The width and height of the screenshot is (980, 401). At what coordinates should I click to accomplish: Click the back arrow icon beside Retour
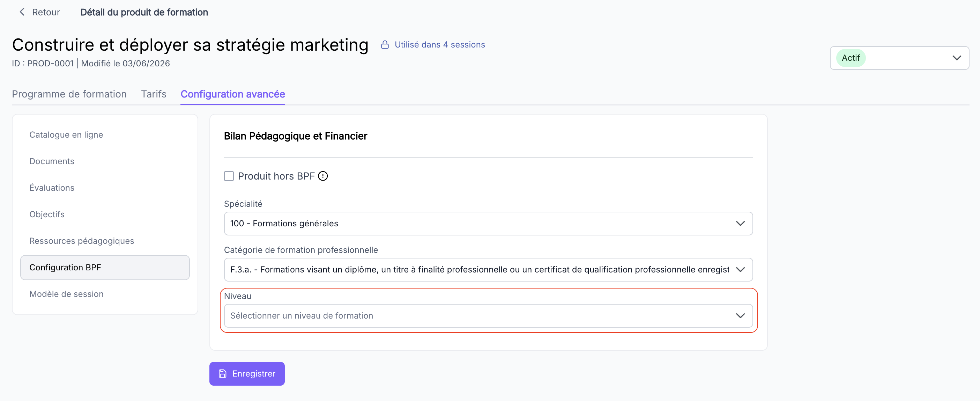point(22,12)
